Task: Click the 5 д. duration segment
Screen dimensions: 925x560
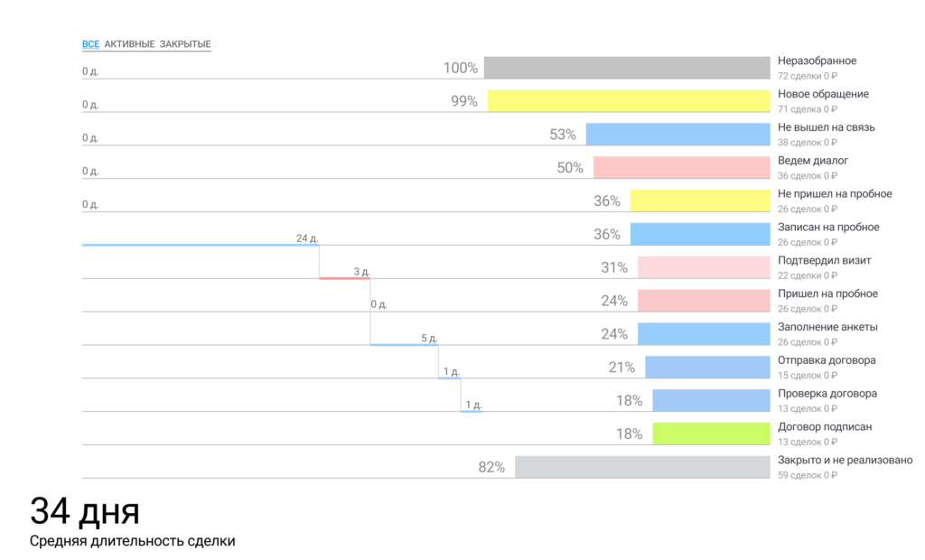Action: tap(404, 344)
